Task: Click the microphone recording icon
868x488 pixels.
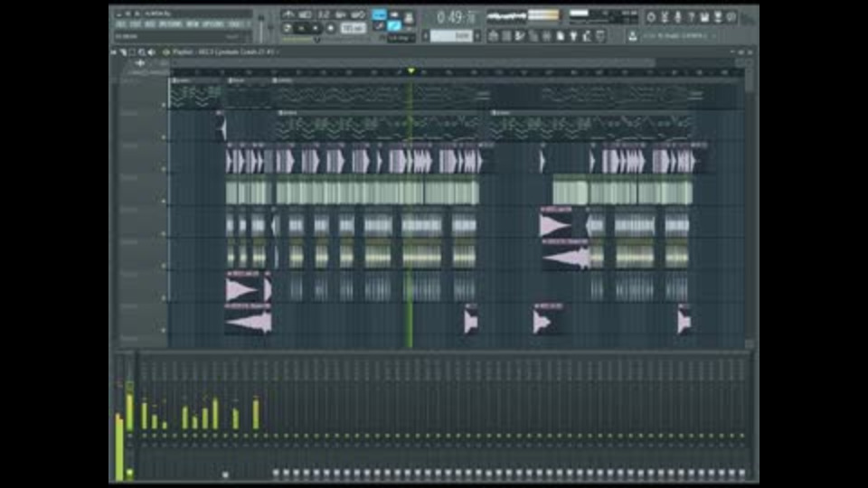Action: [677, 17]
